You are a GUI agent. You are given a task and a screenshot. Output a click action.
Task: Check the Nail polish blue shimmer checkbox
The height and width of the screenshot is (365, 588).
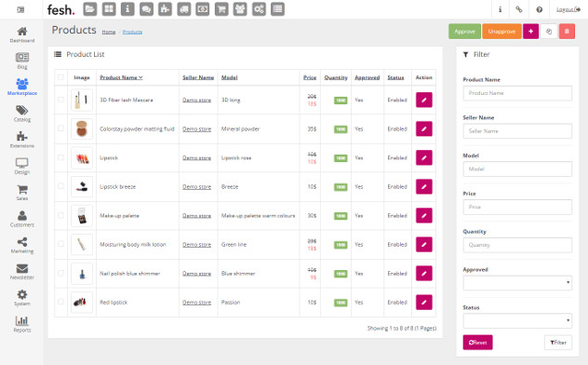coord(60,273)
